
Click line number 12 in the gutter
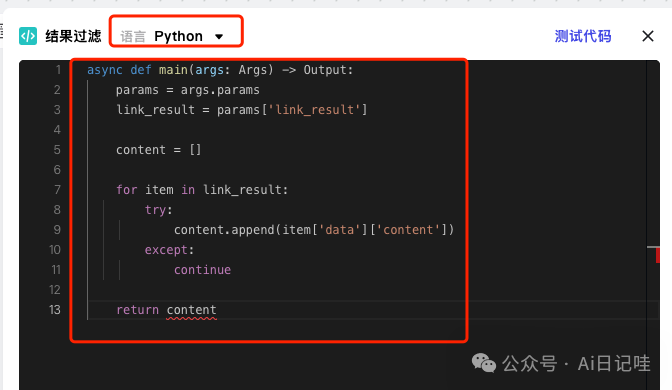click(x=55, y=290)
